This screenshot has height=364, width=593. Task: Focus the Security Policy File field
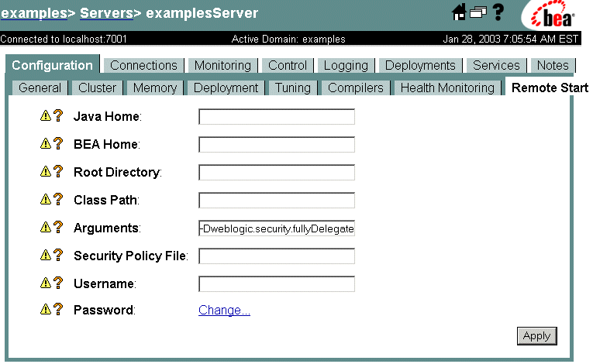[x=277, y=256]
